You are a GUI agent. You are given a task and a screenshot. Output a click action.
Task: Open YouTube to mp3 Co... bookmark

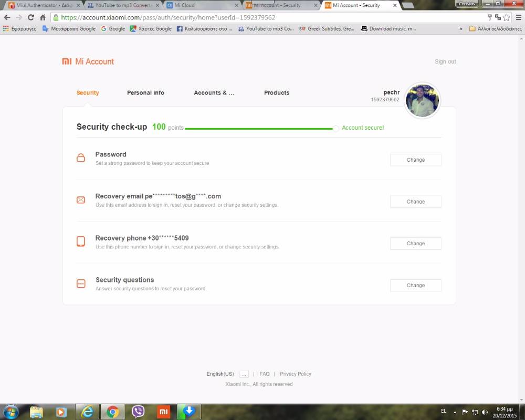pyautogui.click(x=266, y=29)
